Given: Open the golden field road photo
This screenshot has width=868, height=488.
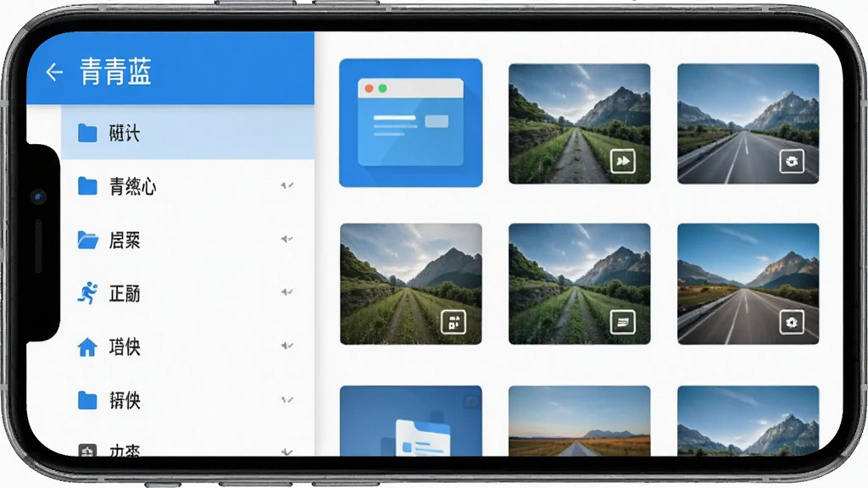Looking at the screenshot, I should point(580,421).
